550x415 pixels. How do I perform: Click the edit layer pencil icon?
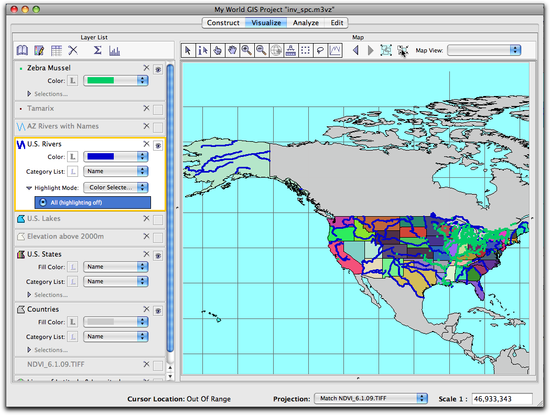39,51
